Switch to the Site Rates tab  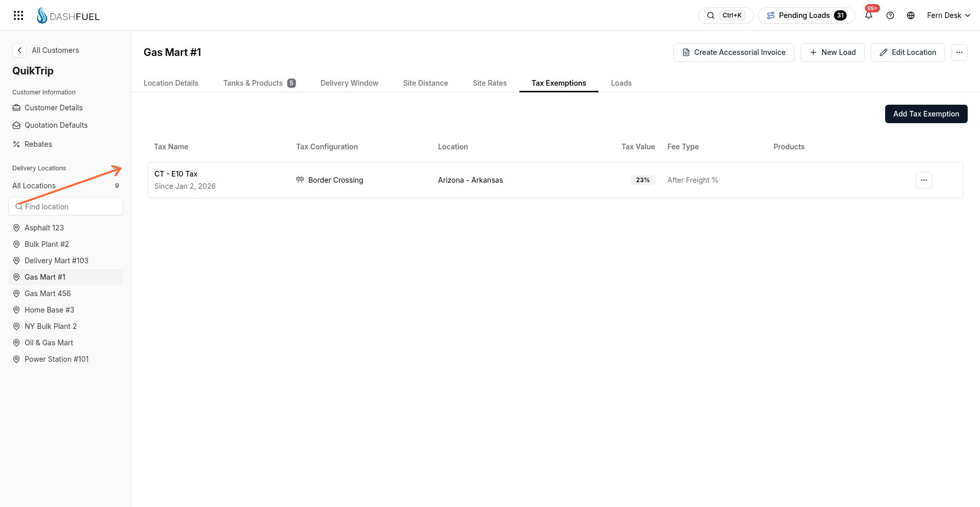coord(490,83)
